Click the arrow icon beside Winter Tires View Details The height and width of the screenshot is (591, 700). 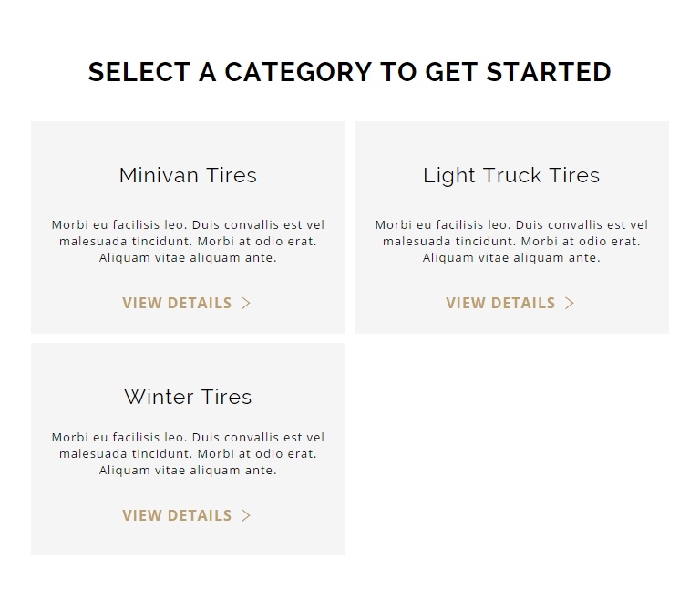pos(246,515)
